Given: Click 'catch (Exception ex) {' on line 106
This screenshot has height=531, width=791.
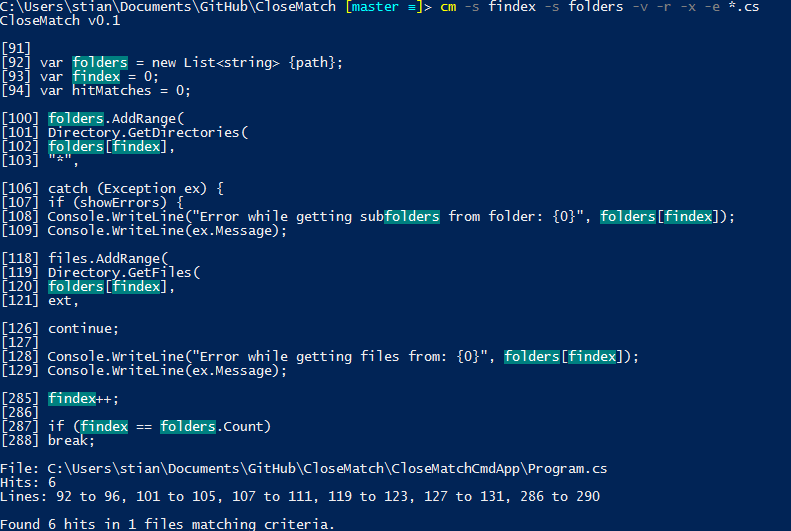Looking at the screenshot, I should 136,189.
